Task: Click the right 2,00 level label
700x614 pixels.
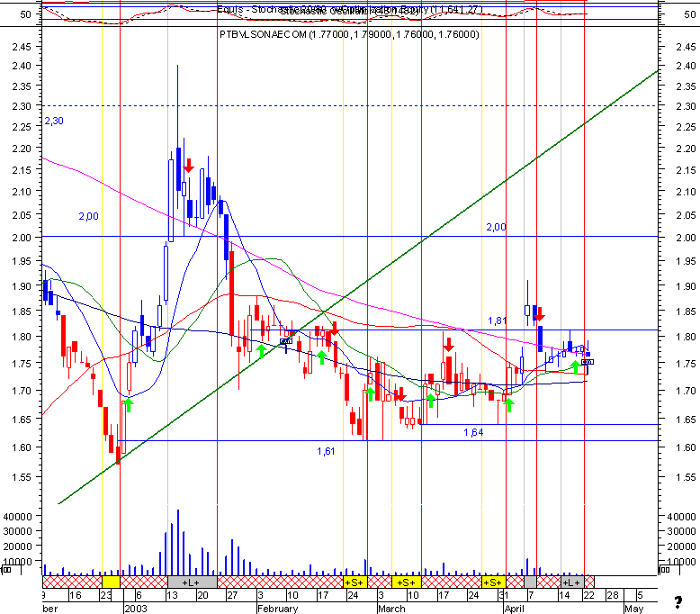Action: coord(496,227)
